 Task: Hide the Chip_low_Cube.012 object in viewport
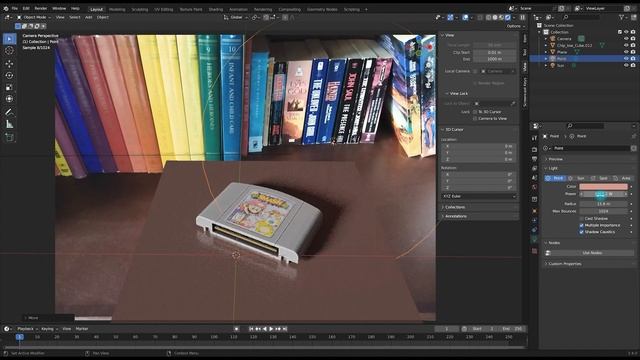(626, 45)
